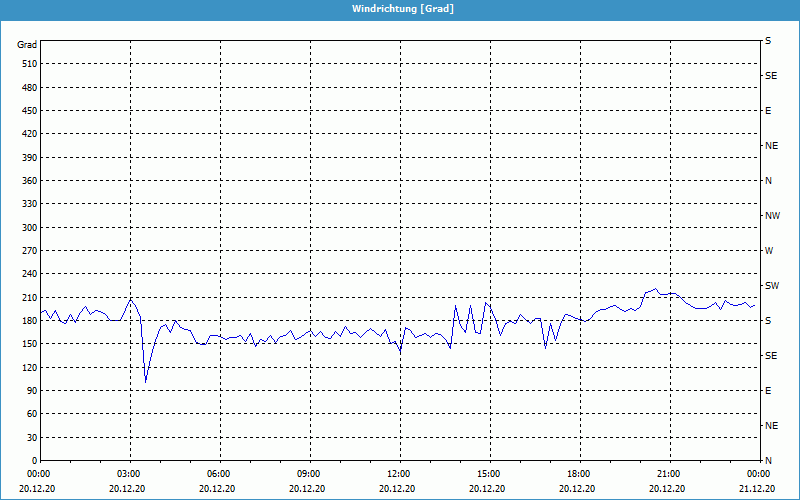The image size is (800, 500).
Task: Click the Grad y-axis unit label
Action: (x=27, y=45)
